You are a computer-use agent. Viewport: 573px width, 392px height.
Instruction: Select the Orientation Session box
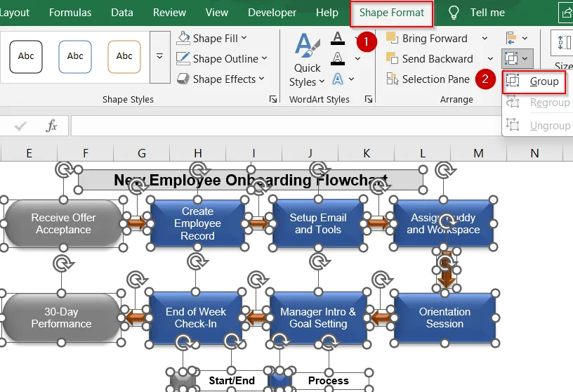point(444,318)
